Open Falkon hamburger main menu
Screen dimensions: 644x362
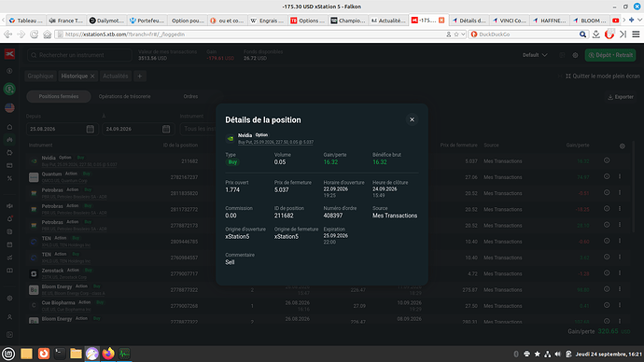click(636, 35)
